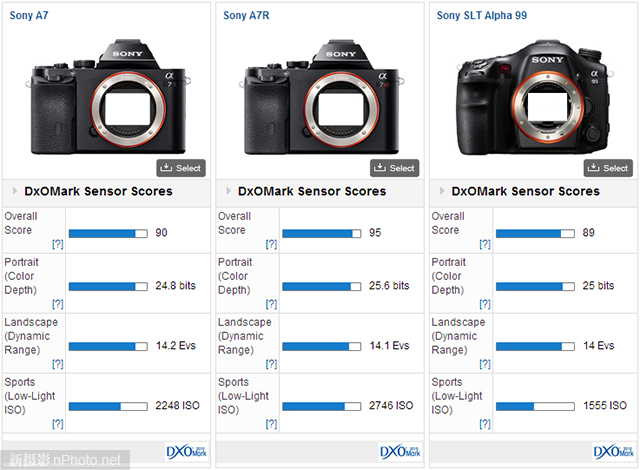The height and width of the screenshot is (470, 640).
Task: Click the Select button under Sony A7R
Action: tap(395, 168)
